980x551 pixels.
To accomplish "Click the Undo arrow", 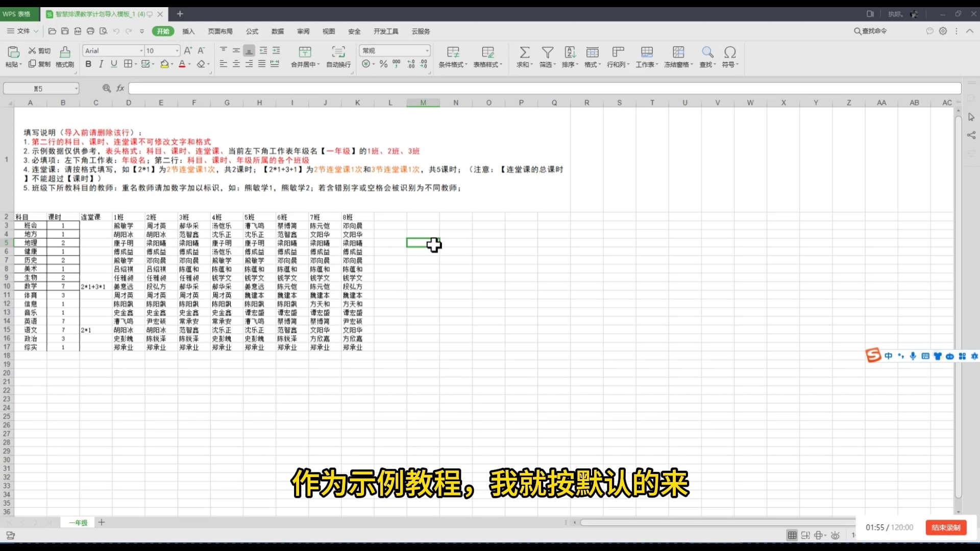I will coord(116,31).
